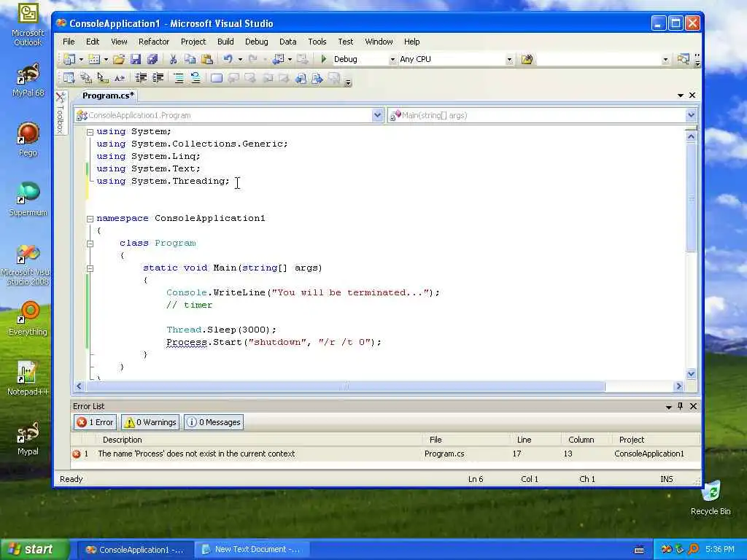Click the Display Quick Info icon
Screen dimensions: 747x560
pyautogui.click(x=102, y=78)
